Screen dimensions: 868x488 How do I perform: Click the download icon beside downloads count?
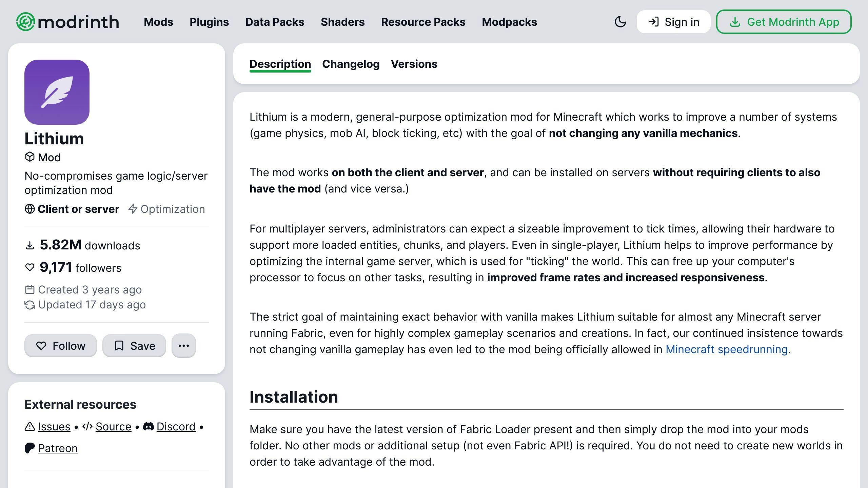(x=30, y=245)
